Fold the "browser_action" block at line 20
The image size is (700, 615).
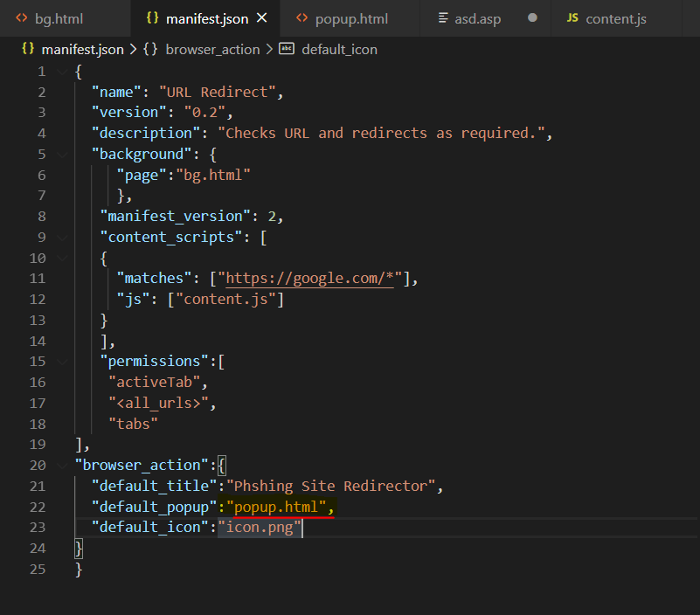click(x=61, y=465)
